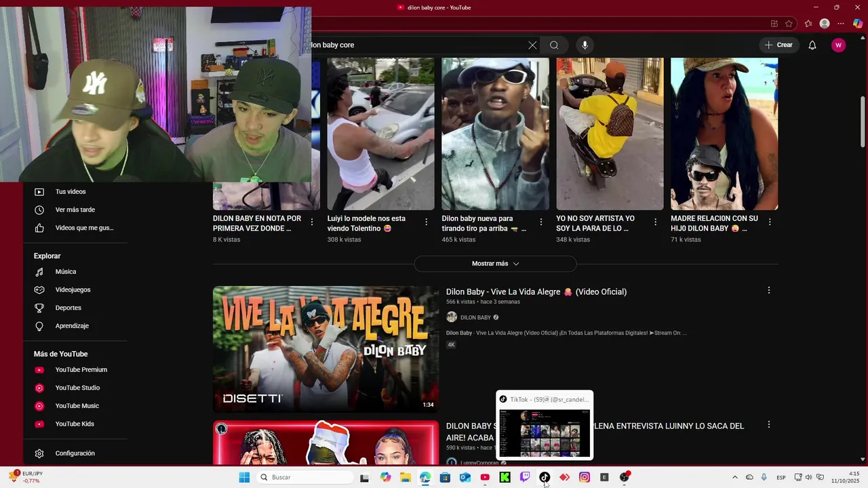Open Edge split screen apps icon
The width and height of the screenshot is (868, 488).
(x=774, y=24)
